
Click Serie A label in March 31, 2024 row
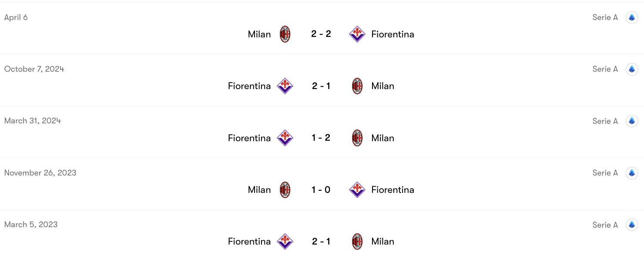tap(605, 121)
